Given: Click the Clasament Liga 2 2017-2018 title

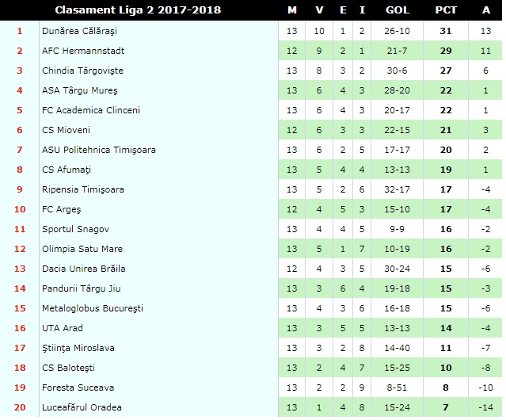Looking at the screenshot, I should (138, 10).
